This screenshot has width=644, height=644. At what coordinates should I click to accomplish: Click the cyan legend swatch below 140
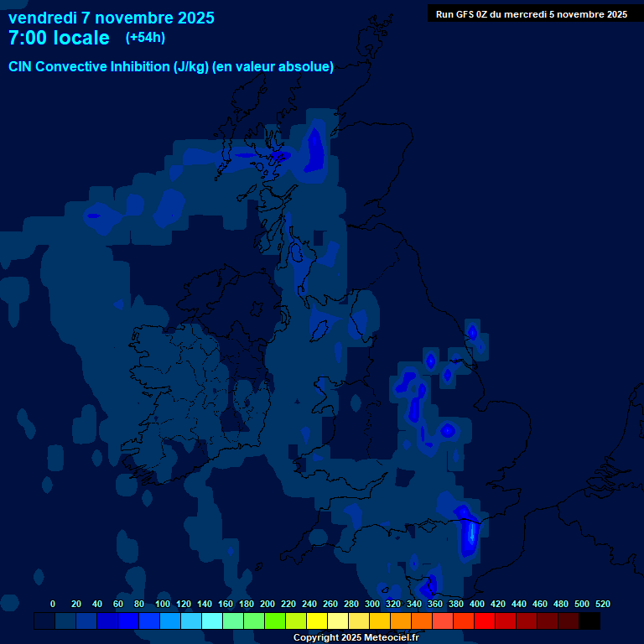[x=212, y=621]
